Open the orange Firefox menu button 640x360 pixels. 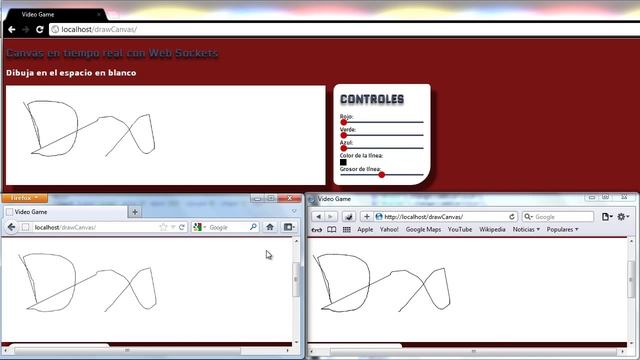pos(24,198)
